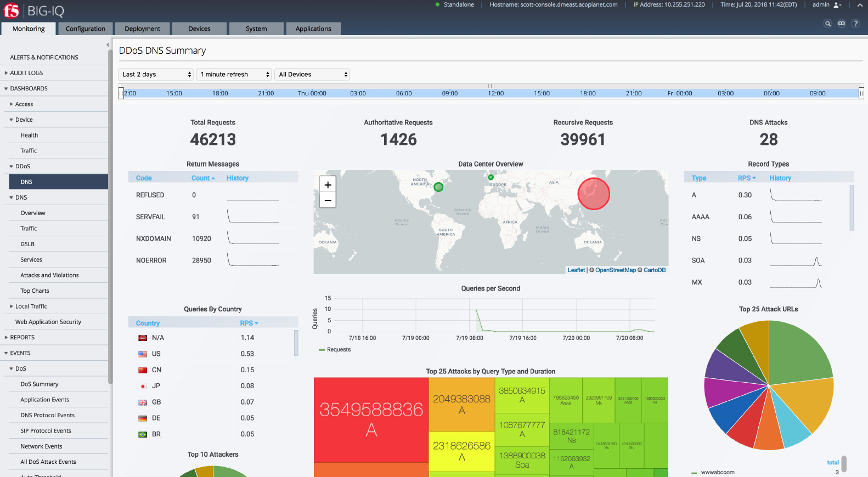The image size is (868, 477).
Task: Select the DoS Summary sidebar link
Action: click(x=40, y=384)
